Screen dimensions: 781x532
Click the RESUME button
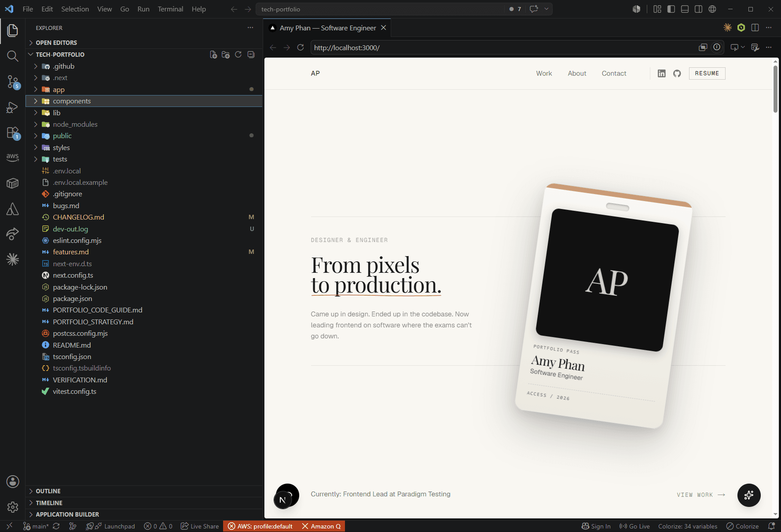(x=707, y=73)
